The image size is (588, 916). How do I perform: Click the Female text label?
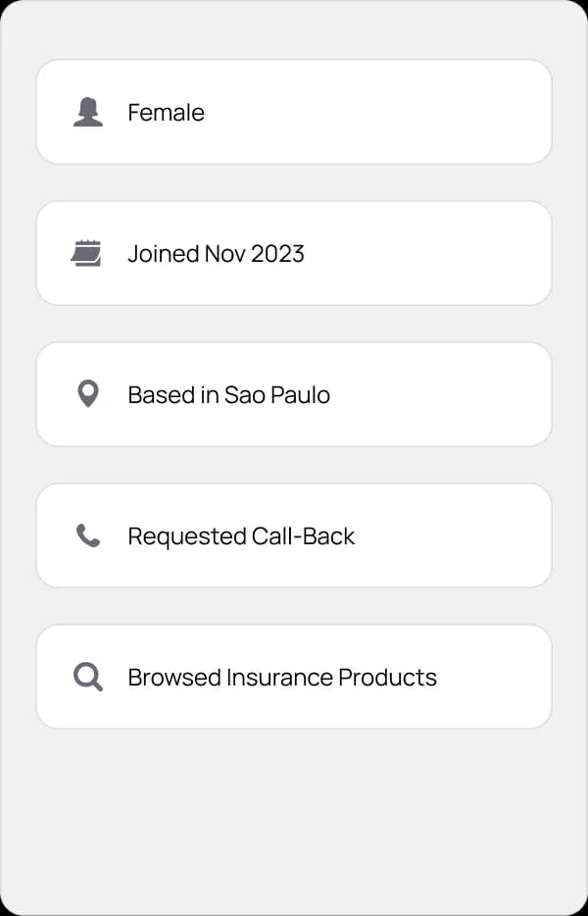(x=165, y=112)
